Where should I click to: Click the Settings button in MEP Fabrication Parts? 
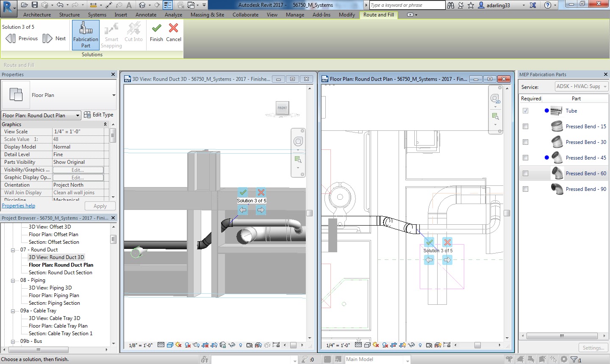pyautogui.click(x=593, y=348)
